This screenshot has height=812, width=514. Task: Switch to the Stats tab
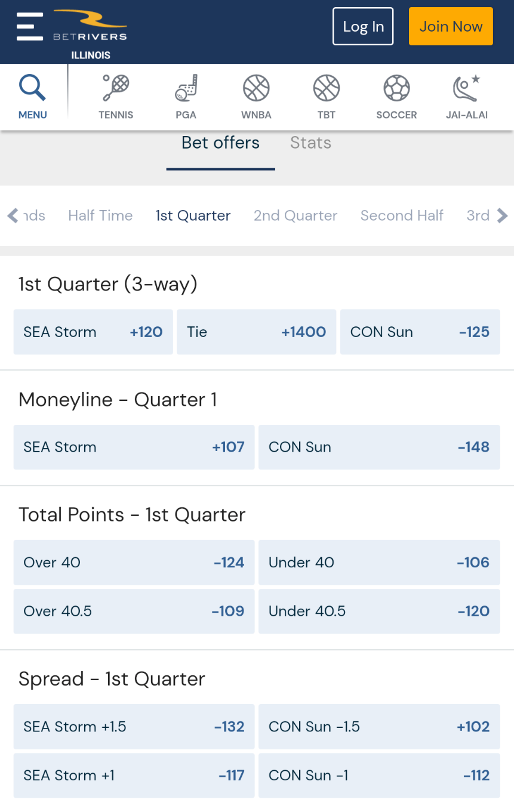(x=310, y=143)
